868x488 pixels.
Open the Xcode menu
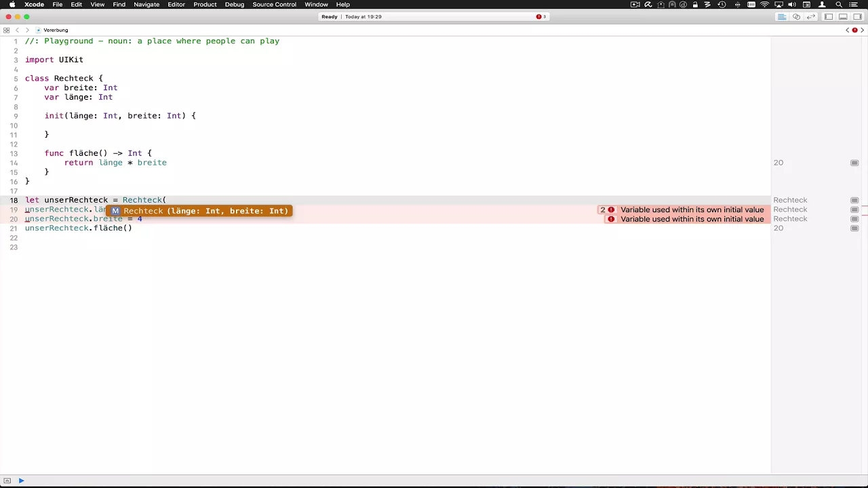(x=34, y=5)
